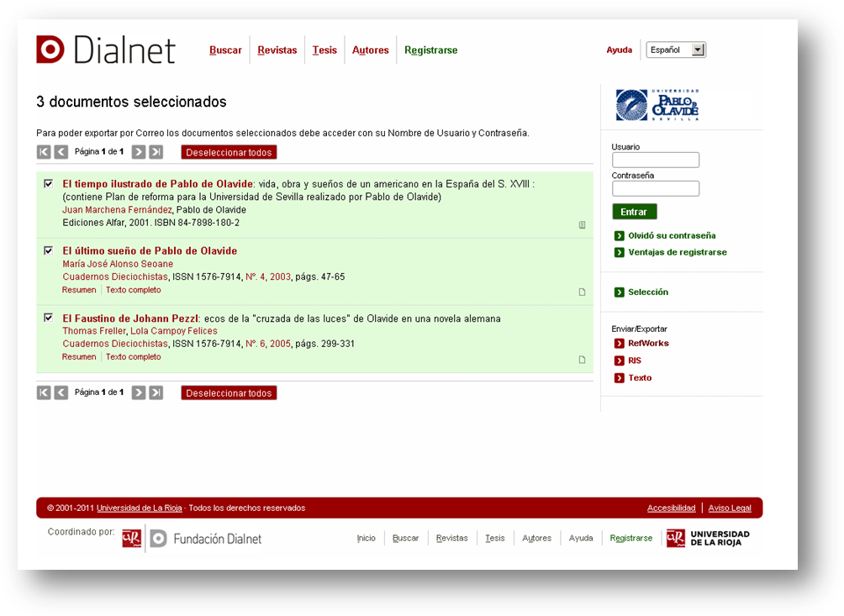Go to next page, top pagination

pyautogui.click(x=139, y=152)
